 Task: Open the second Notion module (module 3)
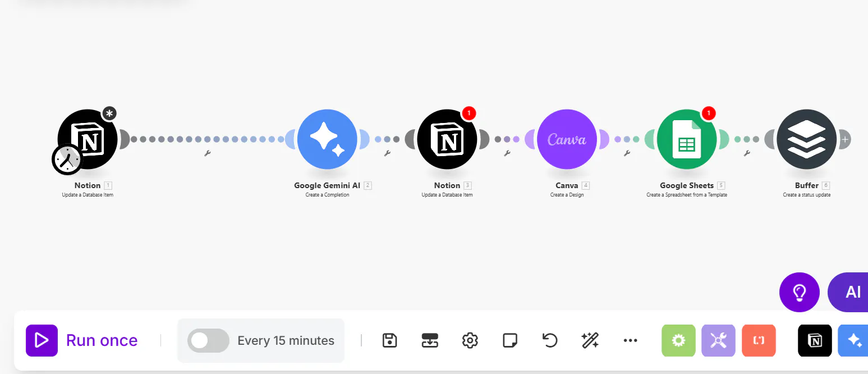pyautogui.click(x=447, y=139)
